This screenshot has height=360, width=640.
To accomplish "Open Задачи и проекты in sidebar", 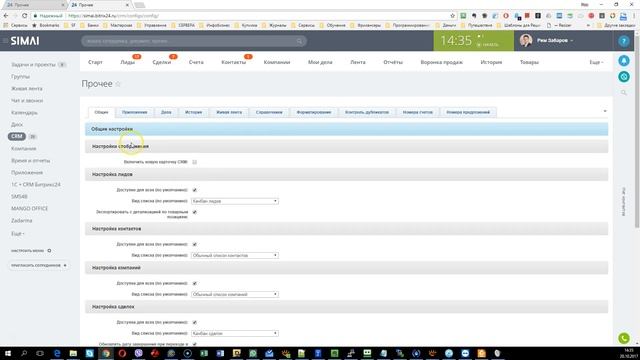I will click(x=33, y=65).
